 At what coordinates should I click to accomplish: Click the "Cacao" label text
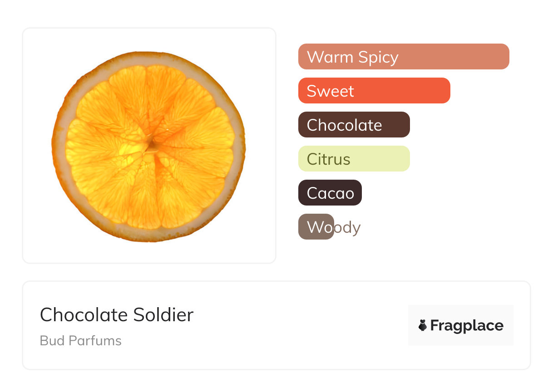click(330, 193)
